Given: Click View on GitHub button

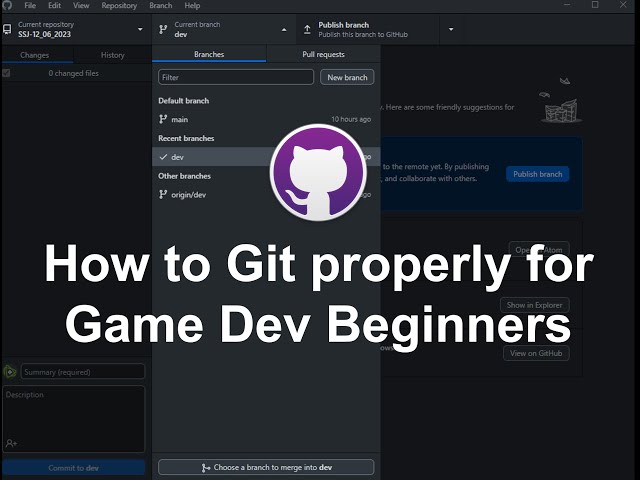Looking at the screenshot, I should tap(536, 353).
